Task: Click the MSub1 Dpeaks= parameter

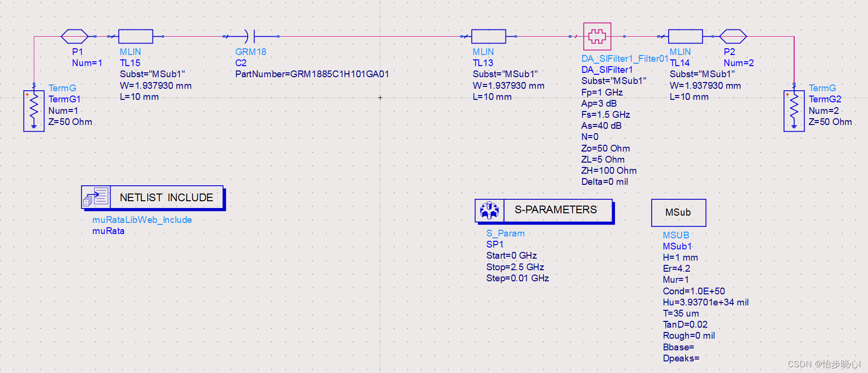Action: pos(681,358)
